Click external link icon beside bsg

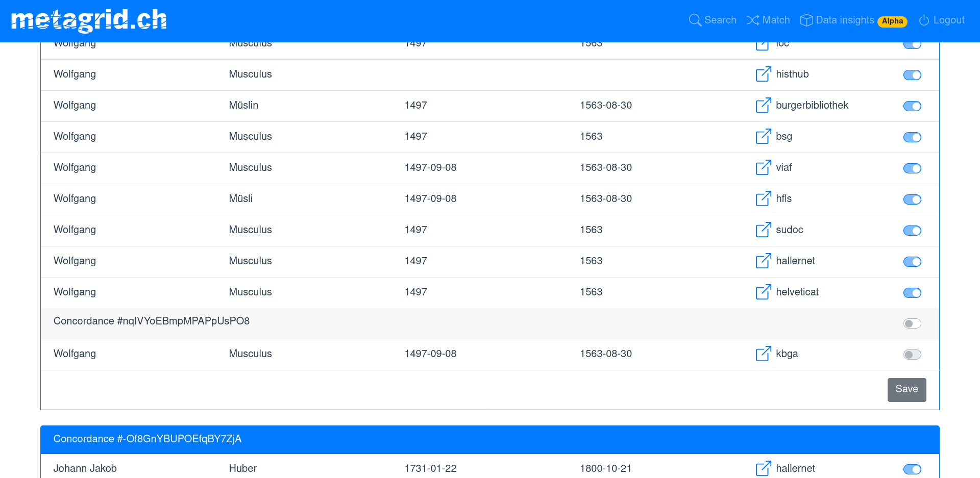763,137
